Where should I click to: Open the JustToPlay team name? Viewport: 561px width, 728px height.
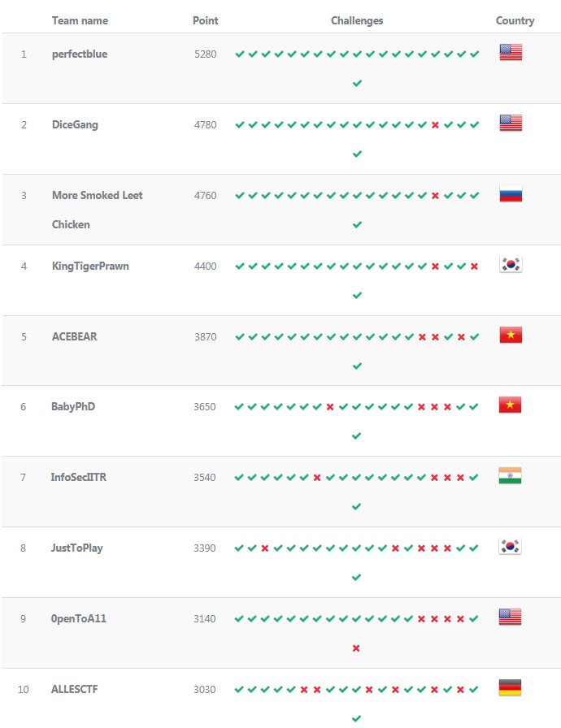tap(77, 548)
